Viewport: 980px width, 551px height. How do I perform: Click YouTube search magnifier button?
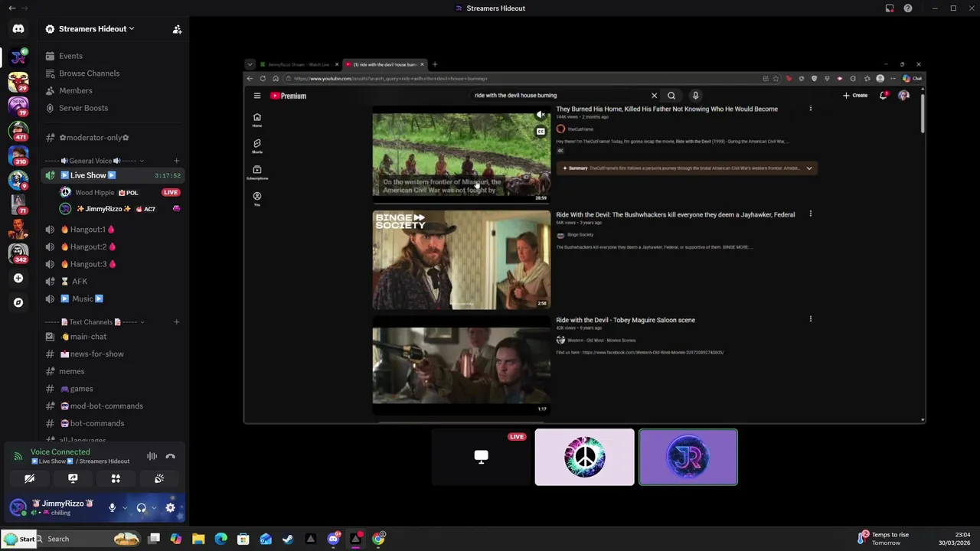671,96
